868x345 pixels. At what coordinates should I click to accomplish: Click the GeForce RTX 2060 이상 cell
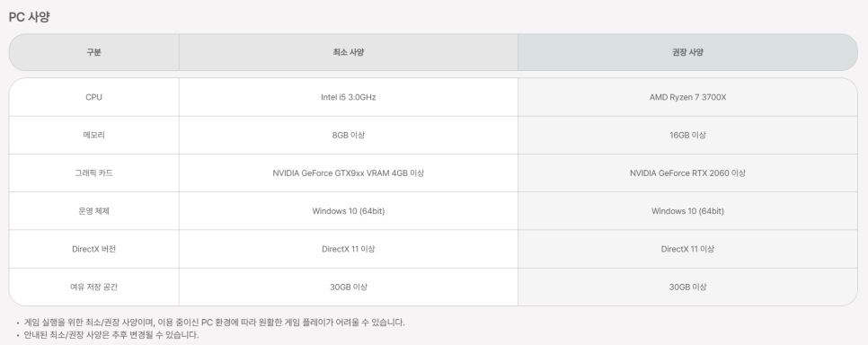(687, 172)
